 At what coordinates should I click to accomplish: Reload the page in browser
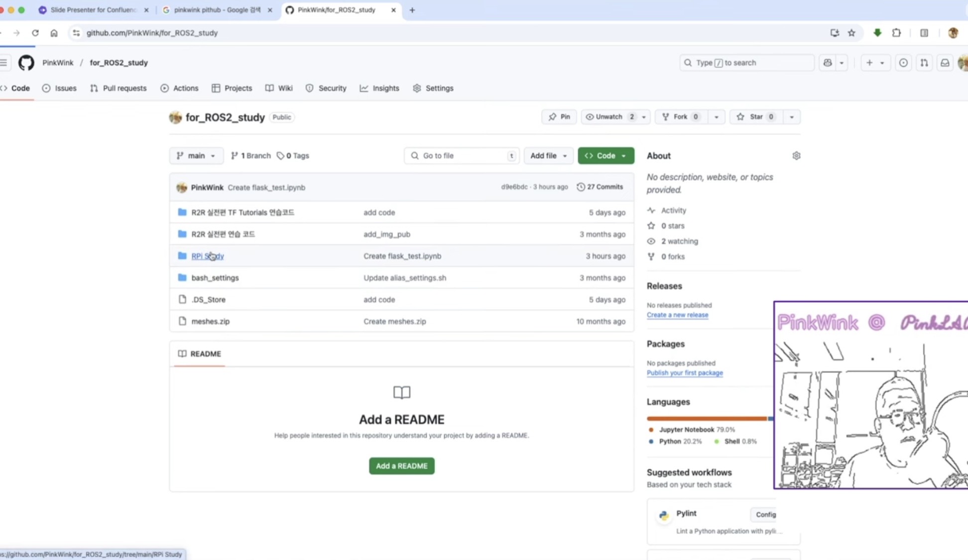click(35, 33)
